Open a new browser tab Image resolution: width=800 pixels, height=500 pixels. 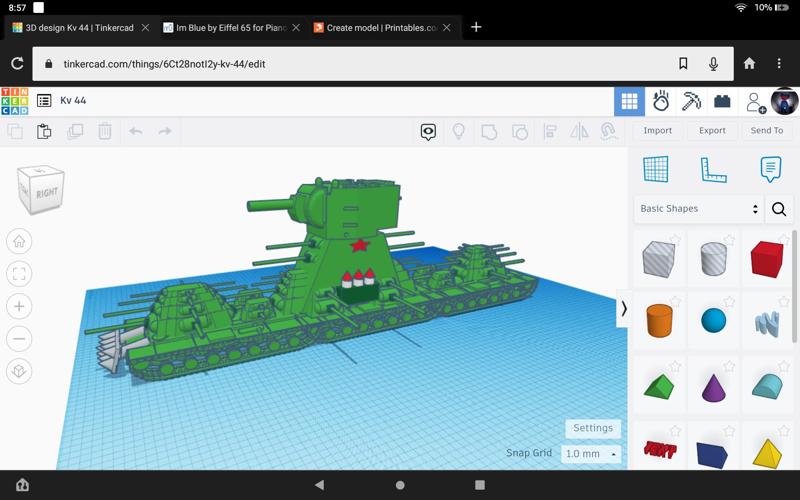click(x=476, y=27)
